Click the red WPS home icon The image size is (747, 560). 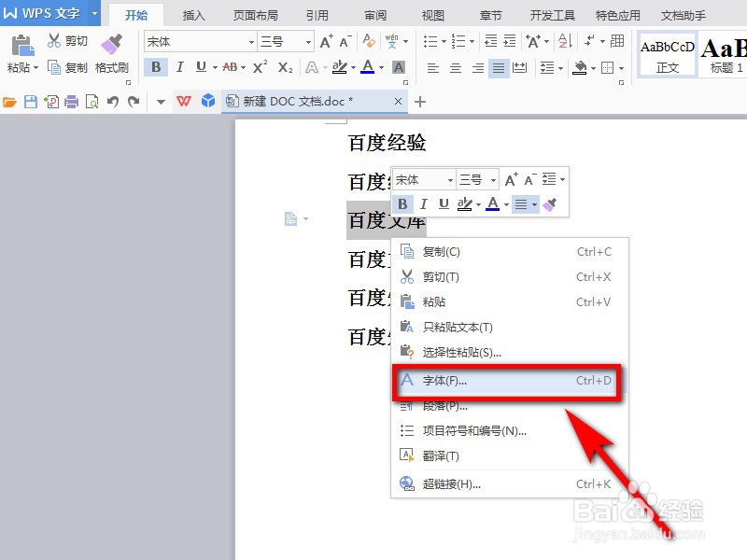click(184, 101)
